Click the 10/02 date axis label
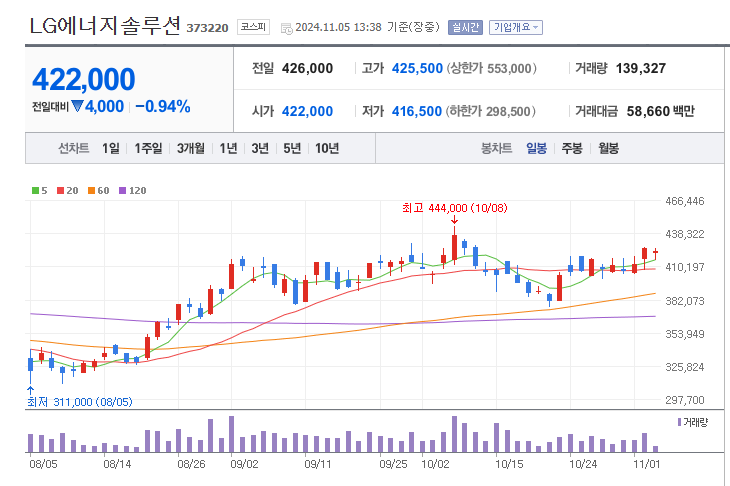Image resolution: width=730 pixels, height=486 pixels. coord(435,464)
